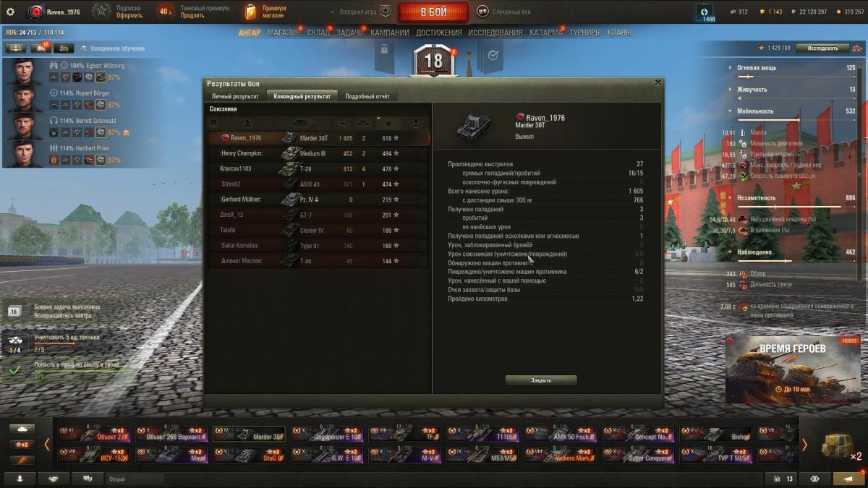This screenshot has width=868, height=488.
Task: Sort allies by kills column icon
Action: click(x=364, y=124)
